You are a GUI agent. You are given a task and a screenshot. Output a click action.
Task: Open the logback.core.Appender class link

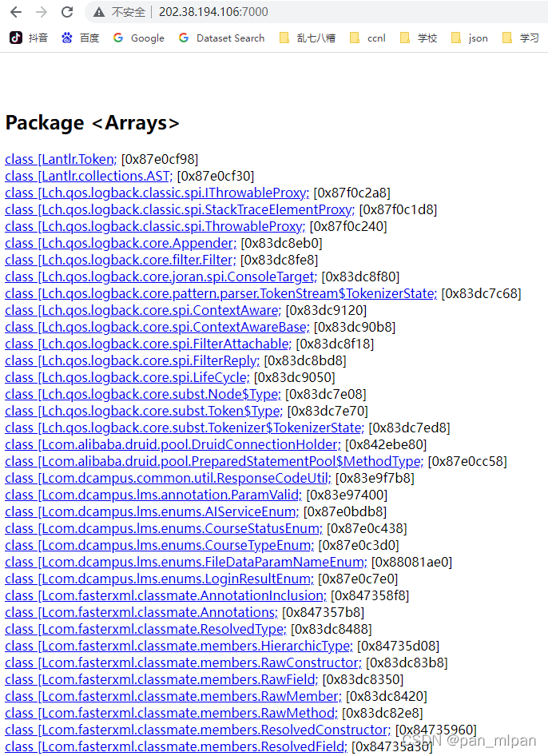point(121,243)
